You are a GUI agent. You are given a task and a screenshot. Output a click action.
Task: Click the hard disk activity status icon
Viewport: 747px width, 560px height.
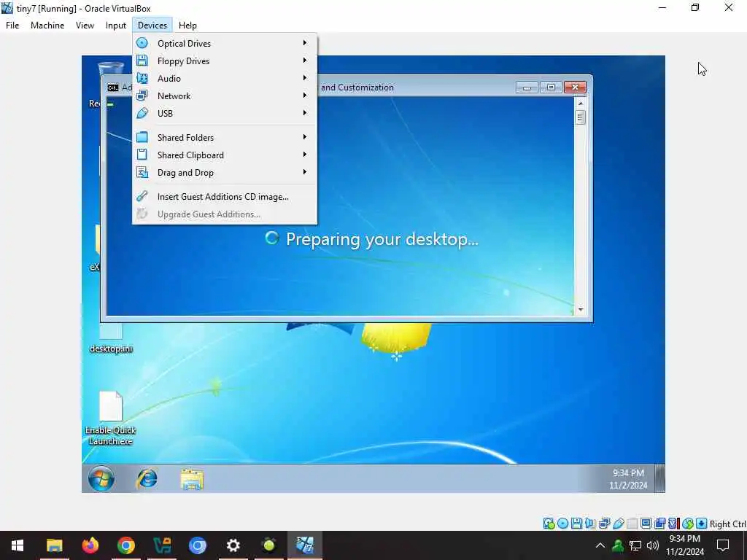(549, 524)
